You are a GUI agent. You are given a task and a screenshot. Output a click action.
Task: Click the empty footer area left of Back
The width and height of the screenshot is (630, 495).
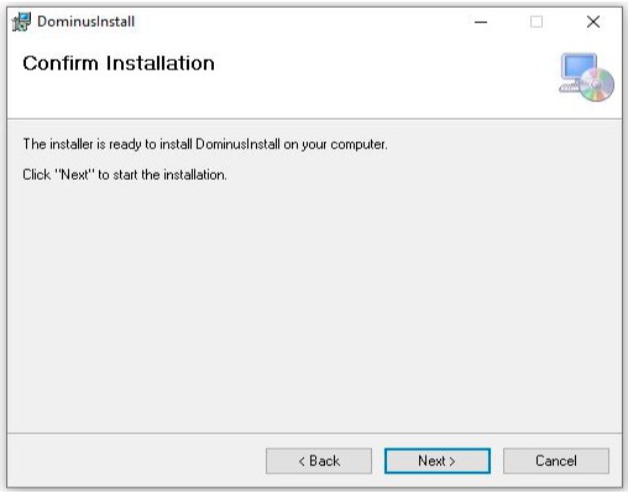click(137, 461)
